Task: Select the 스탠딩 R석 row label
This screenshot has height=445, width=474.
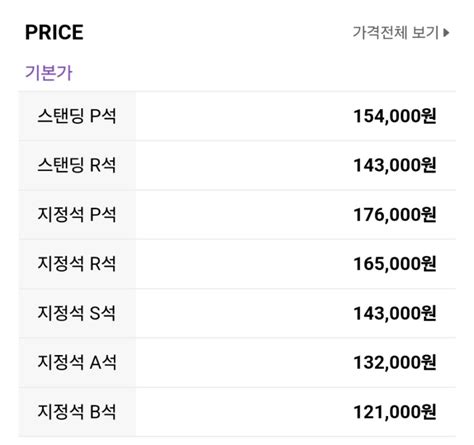Action: [x=77, y=165]
